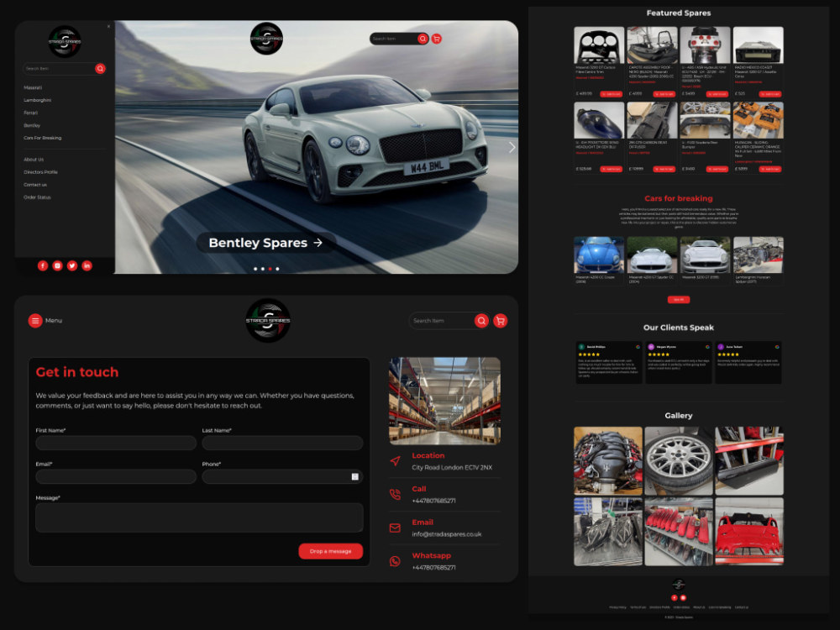Open the Facebook icon in the sidebar
Image resolution: width=840 pixels, height=630 pixels.
pos(43,265)
